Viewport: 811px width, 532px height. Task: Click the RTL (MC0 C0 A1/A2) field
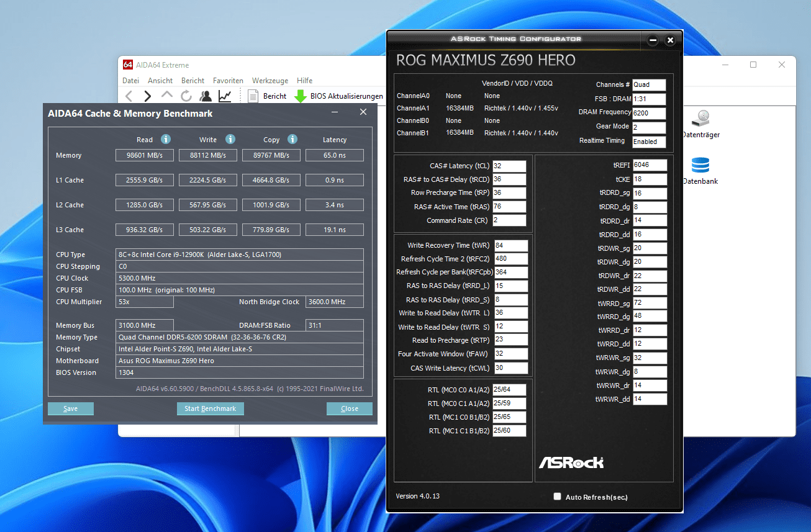click(x=509, y=390)
